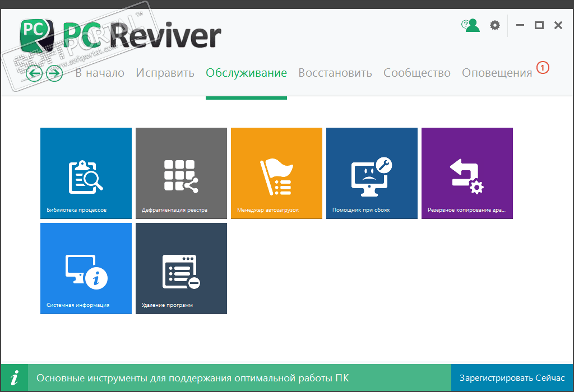Click the notification count badge

(x=543, y=68)
